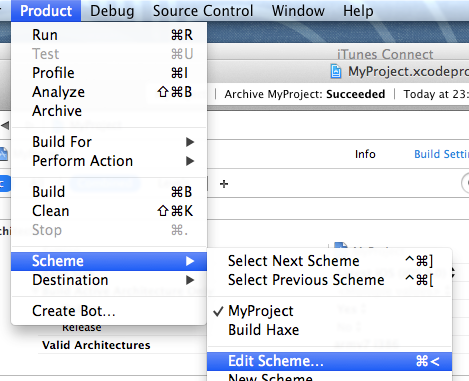Open the Help menu
This screenshot has width=469, height=381.
click(x=358, y=11)
